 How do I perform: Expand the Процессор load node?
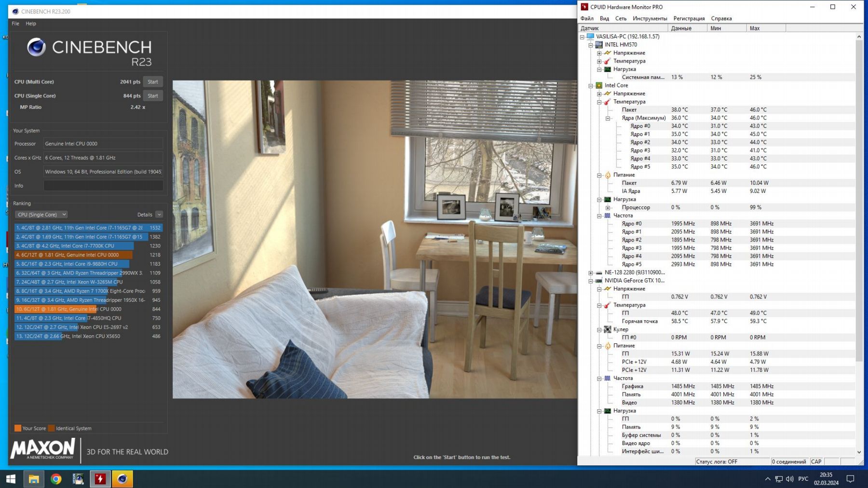click(x=608, y=207)
